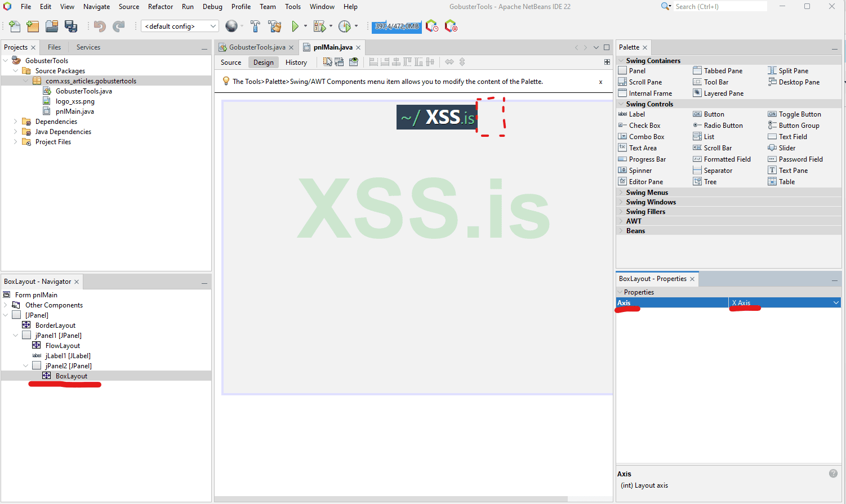The height and width of the screenshot is (504, 846).
Task: Switch the editor to History view
Action: [x=296, y=63]
